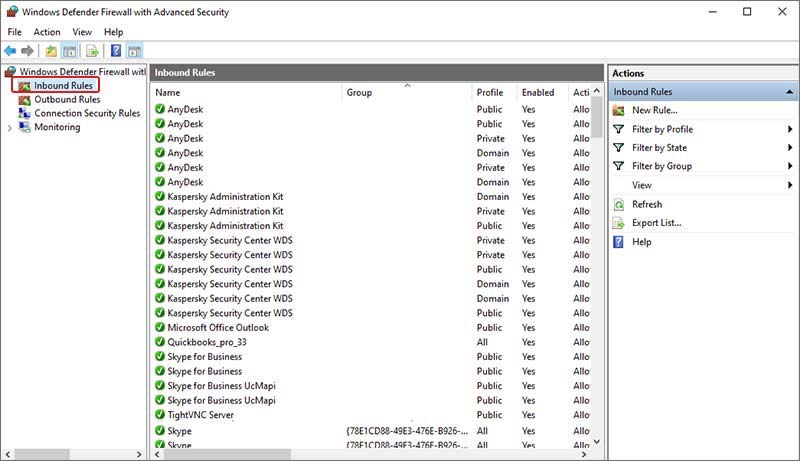Click the blue Help toolbar icon

pyautogui.click(x=116, y=51)
